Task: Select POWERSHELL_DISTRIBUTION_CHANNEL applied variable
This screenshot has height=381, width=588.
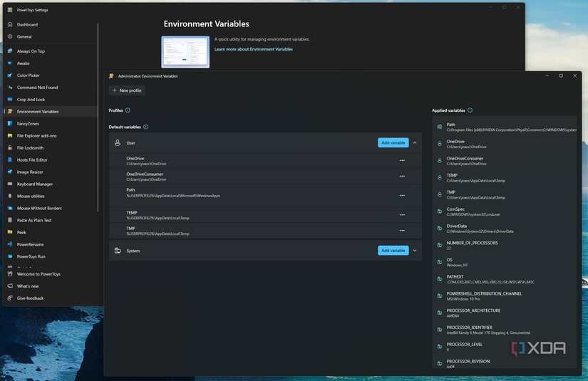Action: coord(505,296)
